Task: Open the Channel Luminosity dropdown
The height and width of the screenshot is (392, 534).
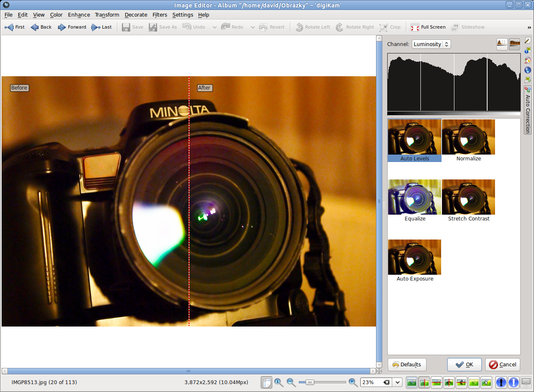Action: click(x=431, y=44)
